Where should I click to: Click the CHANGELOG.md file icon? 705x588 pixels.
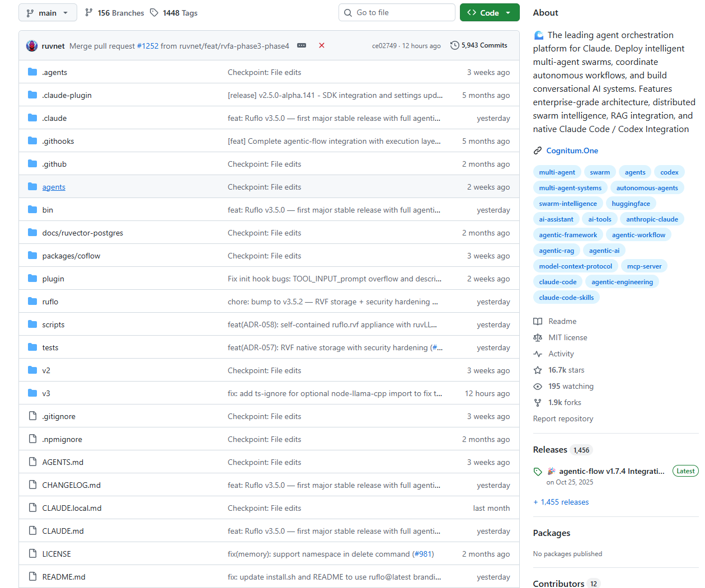(32, 484)
